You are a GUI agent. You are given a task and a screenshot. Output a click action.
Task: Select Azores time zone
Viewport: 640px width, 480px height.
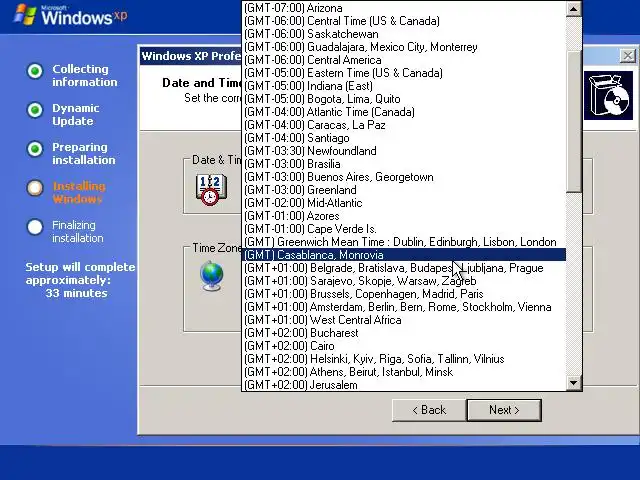404,216
